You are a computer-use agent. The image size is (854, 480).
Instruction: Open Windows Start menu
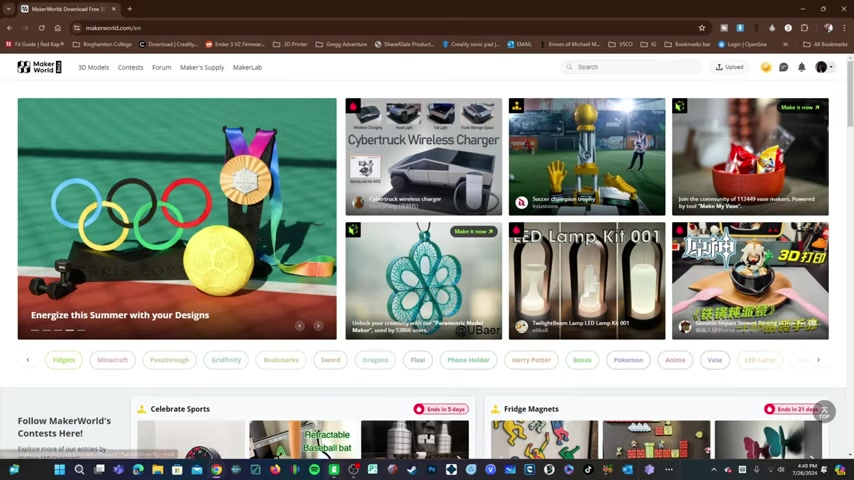[x=59, y=469]
